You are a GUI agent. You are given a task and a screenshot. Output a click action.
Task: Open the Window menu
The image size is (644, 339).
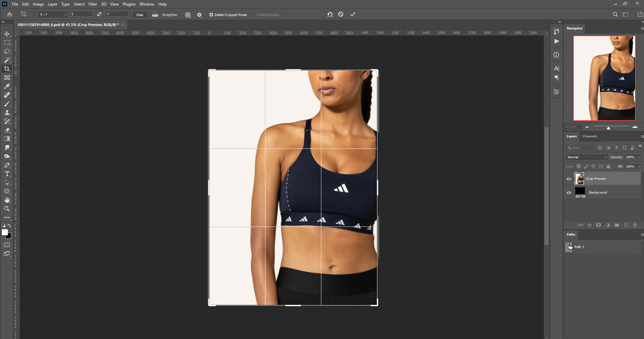pos(147,4)
